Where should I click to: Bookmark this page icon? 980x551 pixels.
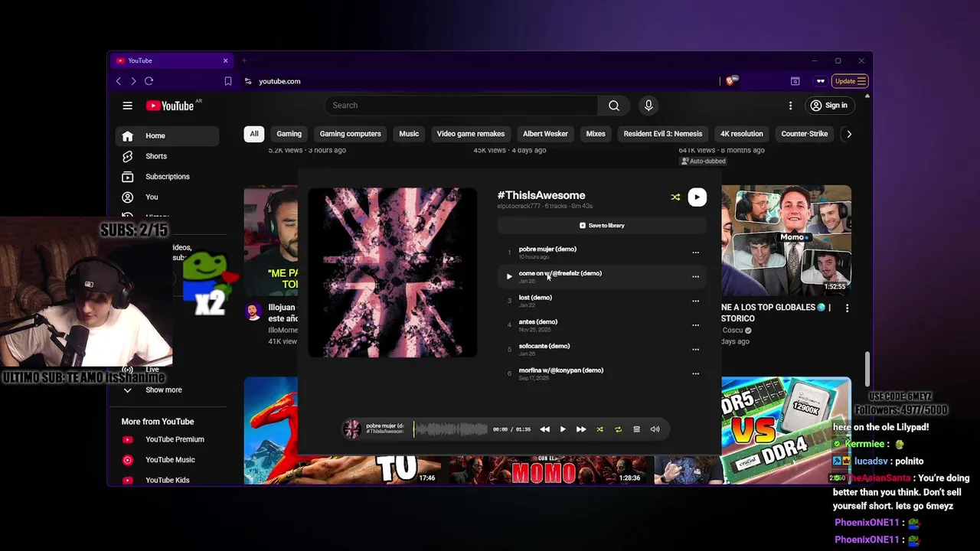(x=228, y=81)
